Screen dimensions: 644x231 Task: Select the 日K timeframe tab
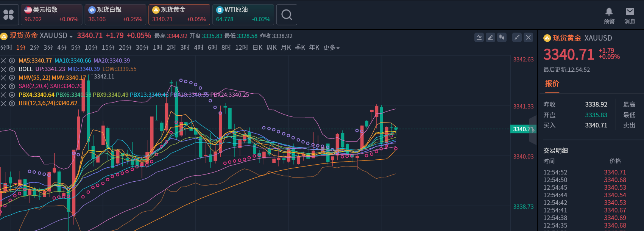coord(257,48)
